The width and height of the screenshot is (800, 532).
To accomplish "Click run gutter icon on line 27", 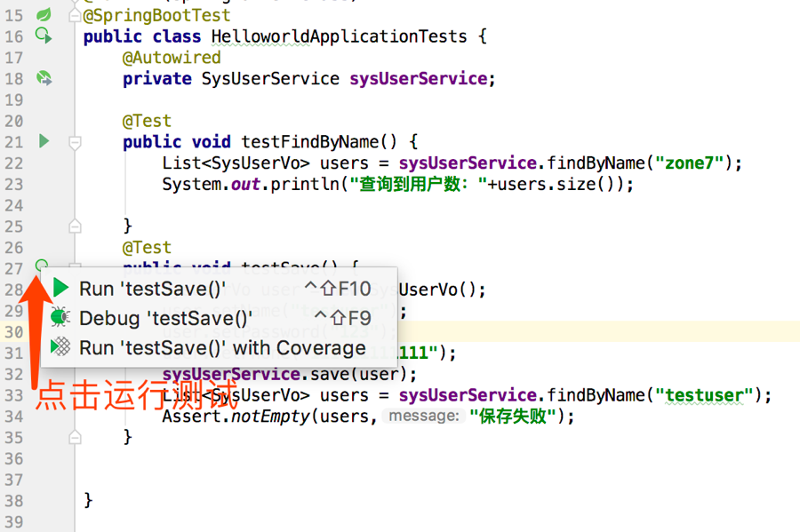I will click(42, 266).
